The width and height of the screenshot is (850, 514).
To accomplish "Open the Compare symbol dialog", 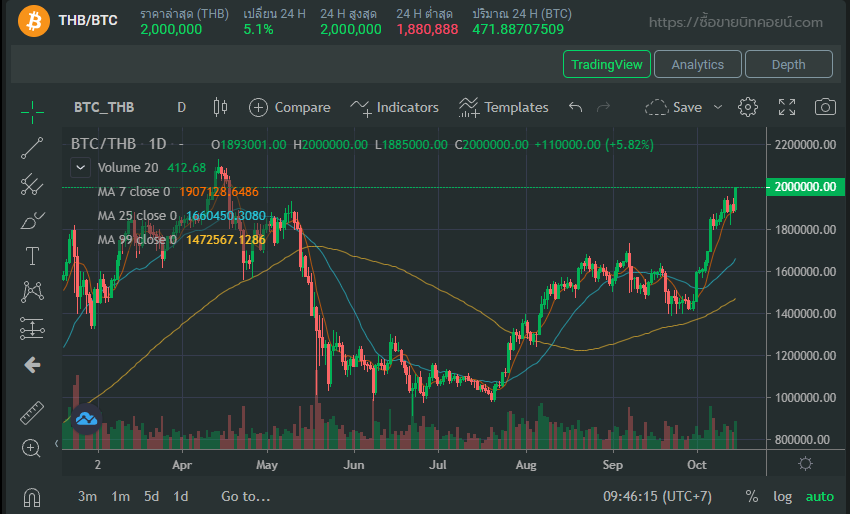I will (289, 107).
